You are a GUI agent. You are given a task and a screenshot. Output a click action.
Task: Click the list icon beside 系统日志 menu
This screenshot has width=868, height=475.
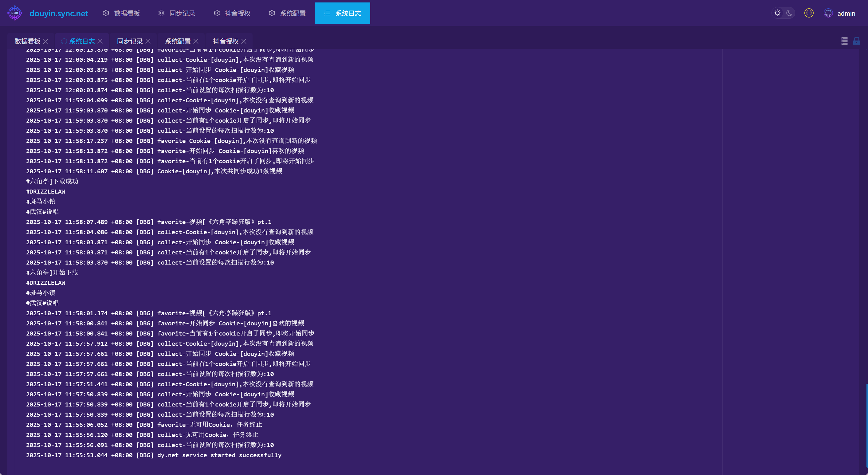pos(327,13)
